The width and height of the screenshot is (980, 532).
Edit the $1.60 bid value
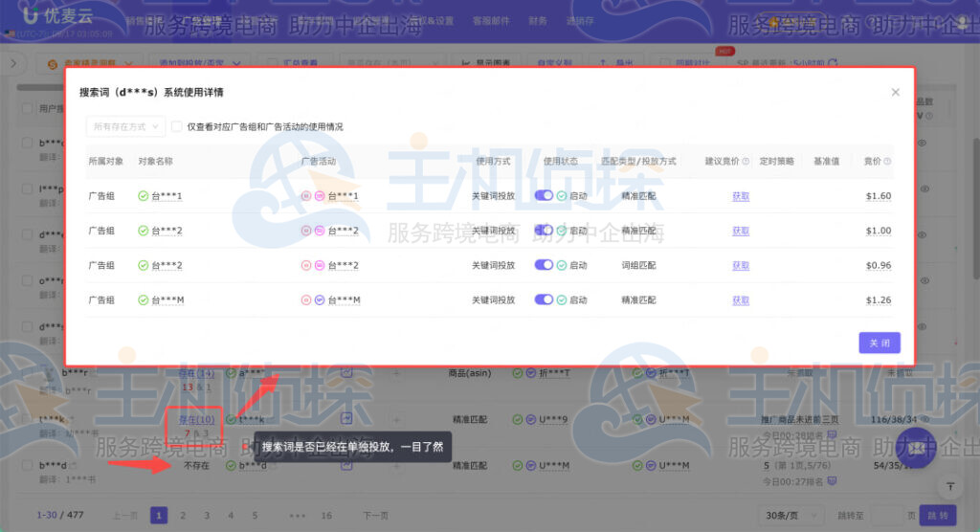[x=879, y=196]
